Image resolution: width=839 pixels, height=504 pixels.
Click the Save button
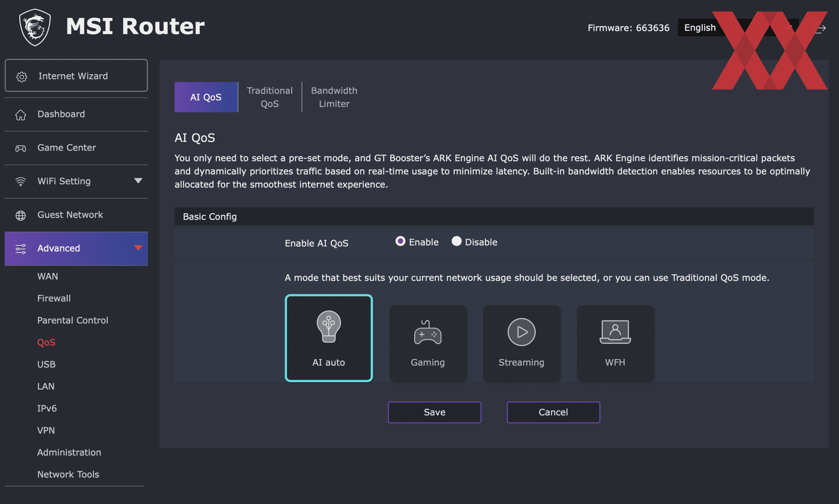coord(434,412)
